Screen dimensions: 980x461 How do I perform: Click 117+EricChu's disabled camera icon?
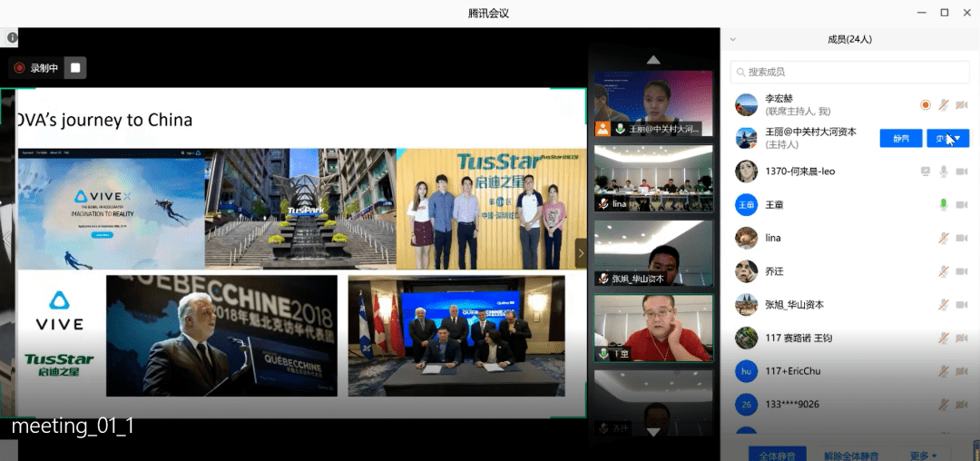[962, 371]
